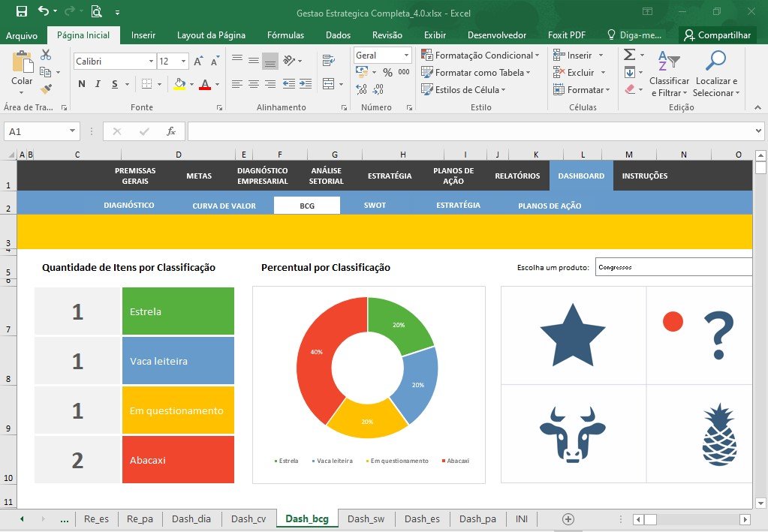Image resolution: width=768 pixels, height=532 pixels.
Task: Click the Merge and Center cells icon
Action: click(x=329, y=84)
